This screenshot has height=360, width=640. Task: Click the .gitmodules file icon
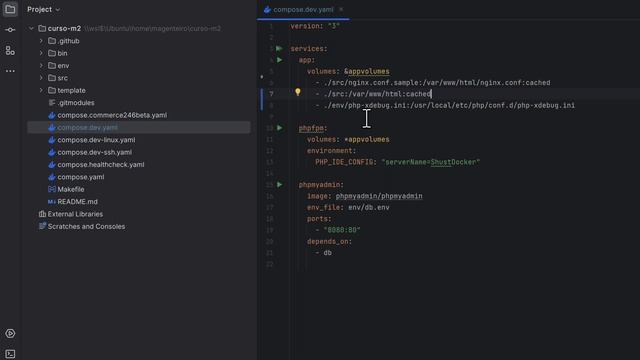tap(52, 103)
